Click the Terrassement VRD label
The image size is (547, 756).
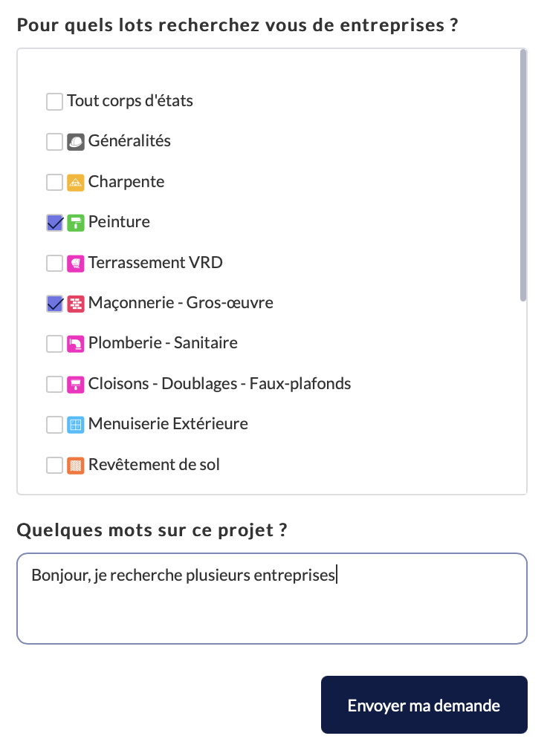[x=155, y=263]
